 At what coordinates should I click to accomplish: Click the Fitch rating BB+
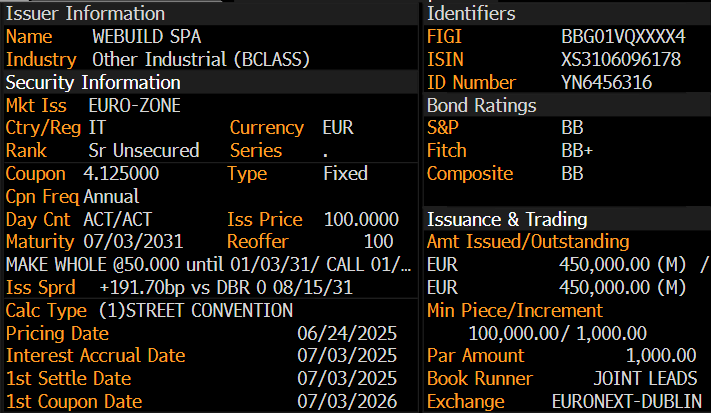(x=577, y=151)
